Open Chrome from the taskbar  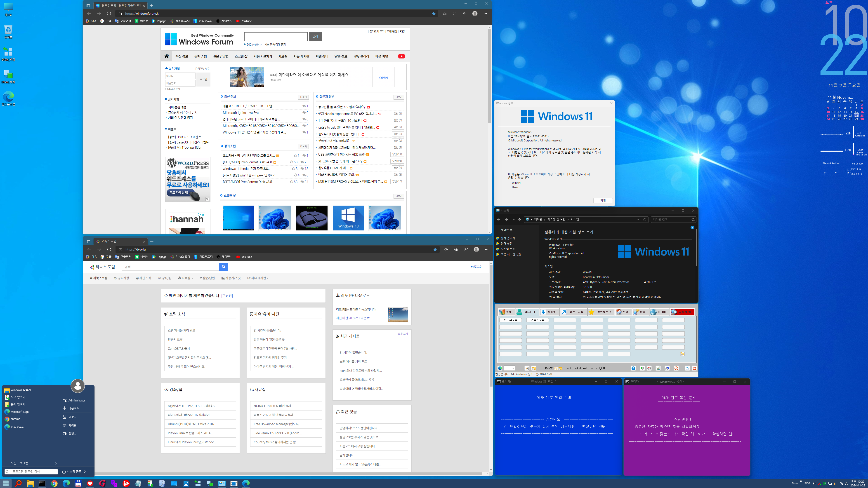[x=54, y=483]
